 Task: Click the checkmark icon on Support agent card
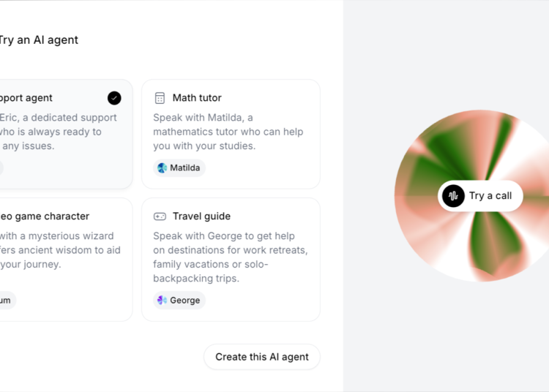coord(114,98)
